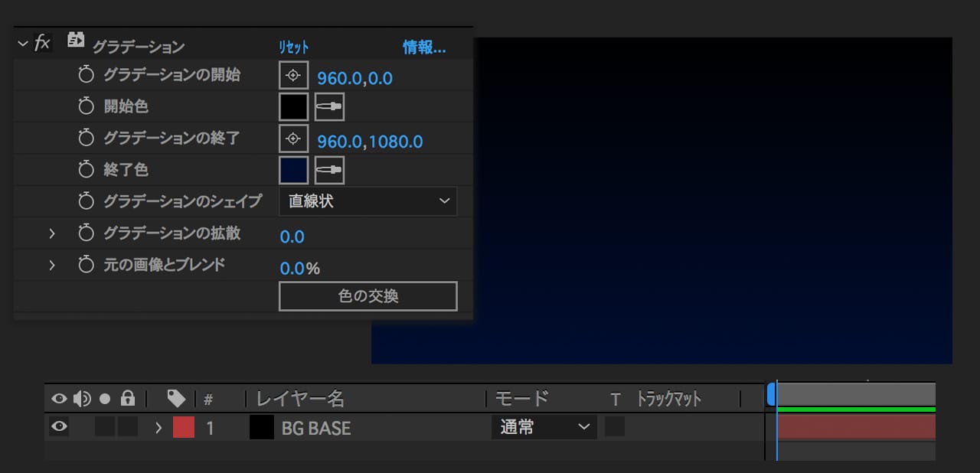This screenshot has width=980, height=473.
Task: Click the モード column header
Action: [522, 399]
